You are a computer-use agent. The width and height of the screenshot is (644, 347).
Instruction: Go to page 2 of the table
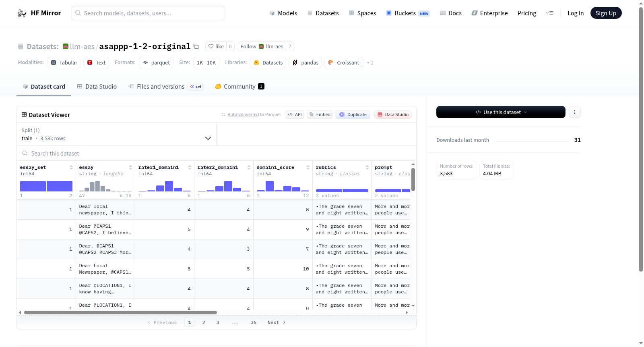point(204,322)
